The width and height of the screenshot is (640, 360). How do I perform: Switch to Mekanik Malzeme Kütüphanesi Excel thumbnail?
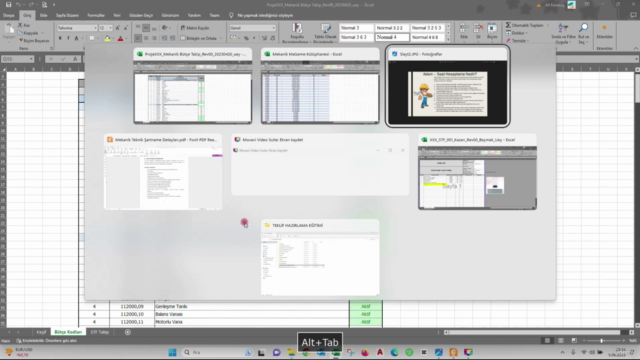coord(320,86)
